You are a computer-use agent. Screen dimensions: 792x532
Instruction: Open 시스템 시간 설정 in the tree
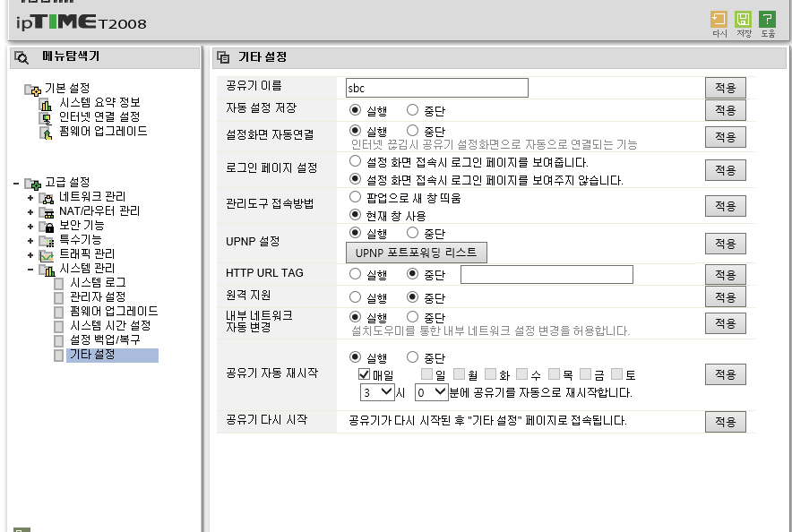110,326
